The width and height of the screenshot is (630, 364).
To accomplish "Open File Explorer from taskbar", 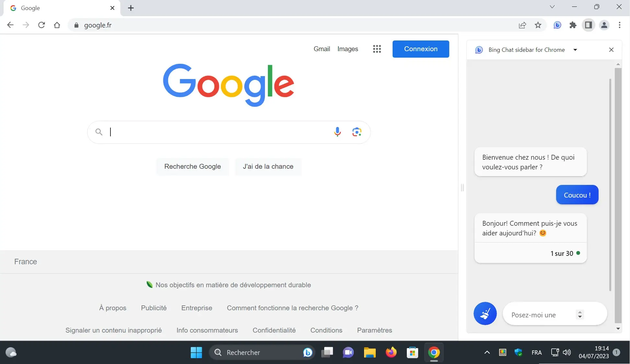I will tap(370, 352).
